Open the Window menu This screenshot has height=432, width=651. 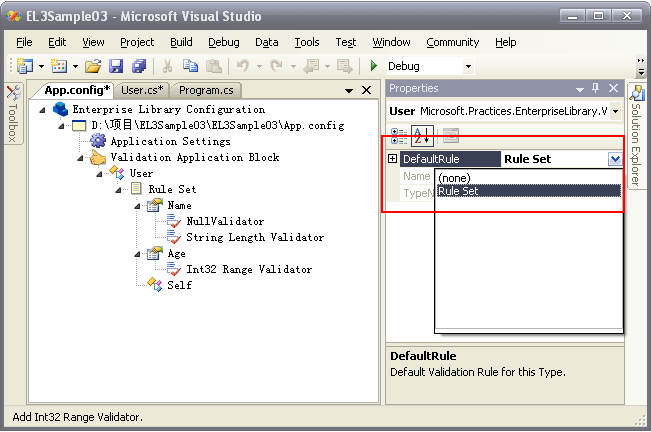(391, 42)
